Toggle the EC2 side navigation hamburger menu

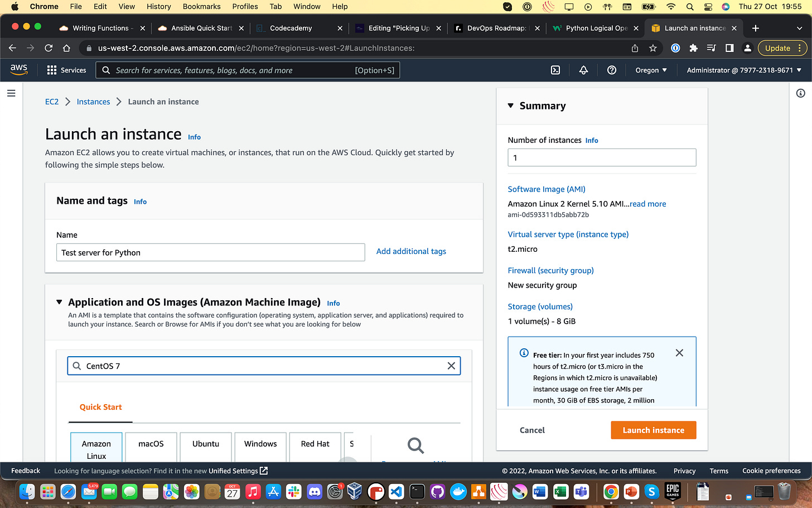[x=11, y=93]
